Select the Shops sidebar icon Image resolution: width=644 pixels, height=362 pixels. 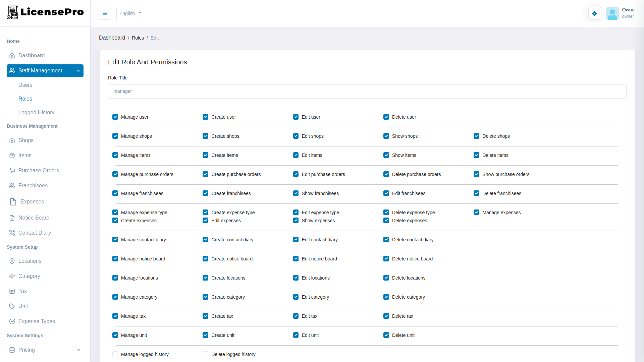12,140
